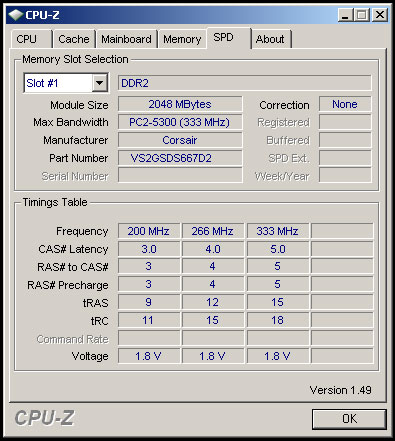
Task: Close the CPU-Z window
Action: click(x=380, y=15)
